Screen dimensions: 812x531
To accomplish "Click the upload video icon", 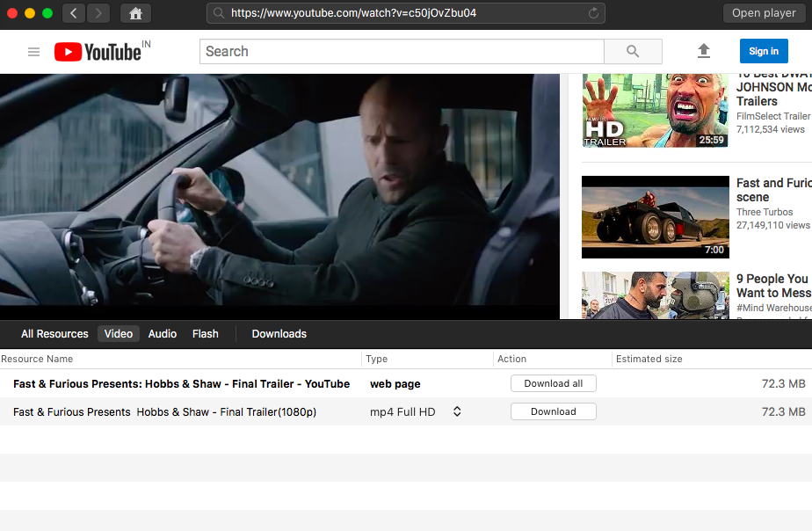I will [x=703, y=51].
